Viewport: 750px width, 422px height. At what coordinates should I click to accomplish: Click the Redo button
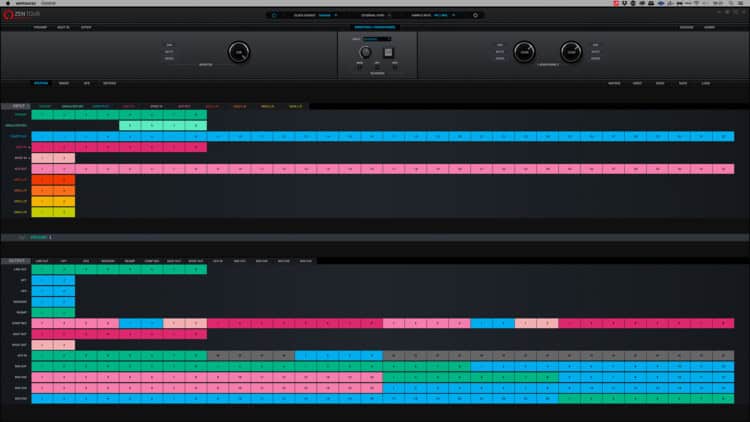[660, 83]
